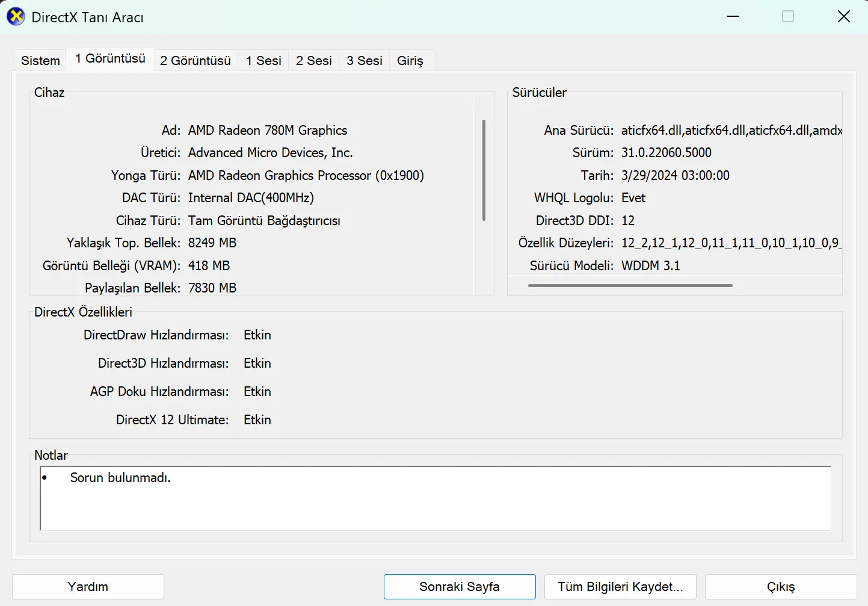
Task: Minimize the DirectX Tanı Aracı window
Action: [733, 17]
